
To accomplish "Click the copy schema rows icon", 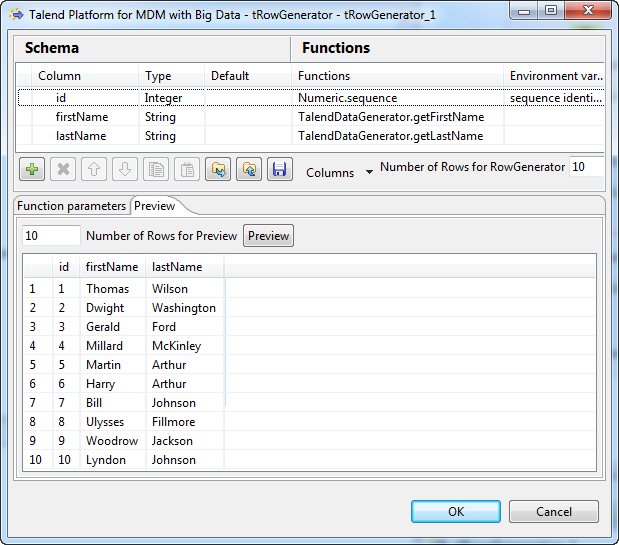I will coord(156,170).
